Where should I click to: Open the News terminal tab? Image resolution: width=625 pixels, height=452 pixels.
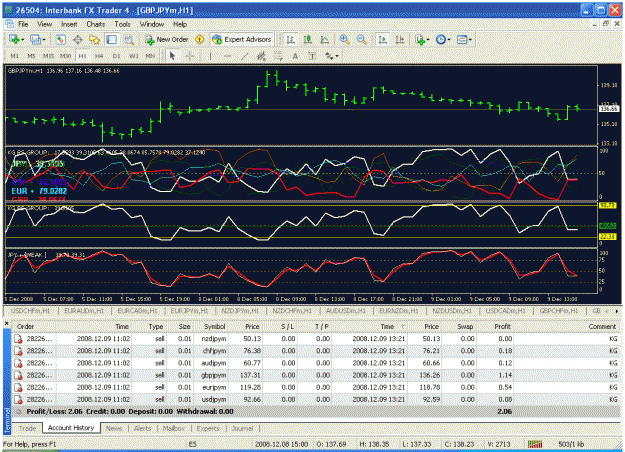pos(114,428)
